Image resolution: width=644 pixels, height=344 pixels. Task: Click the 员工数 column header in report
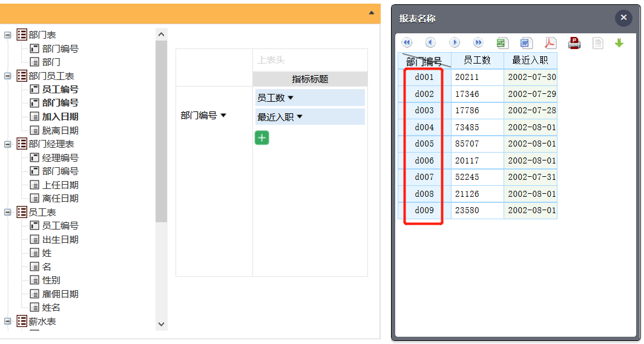pos(477,61)
